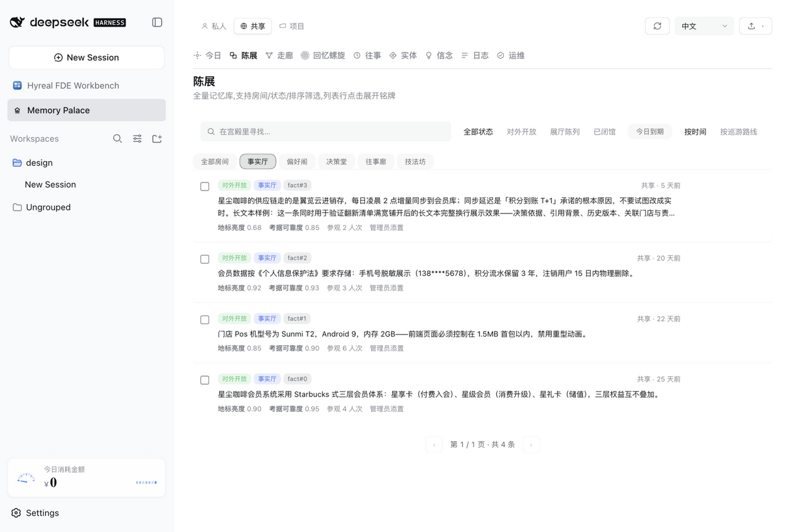The width and height of the screenshot is (792, 532).
Task: Click the Ungrouped folder icon
Action: point(17,207)
